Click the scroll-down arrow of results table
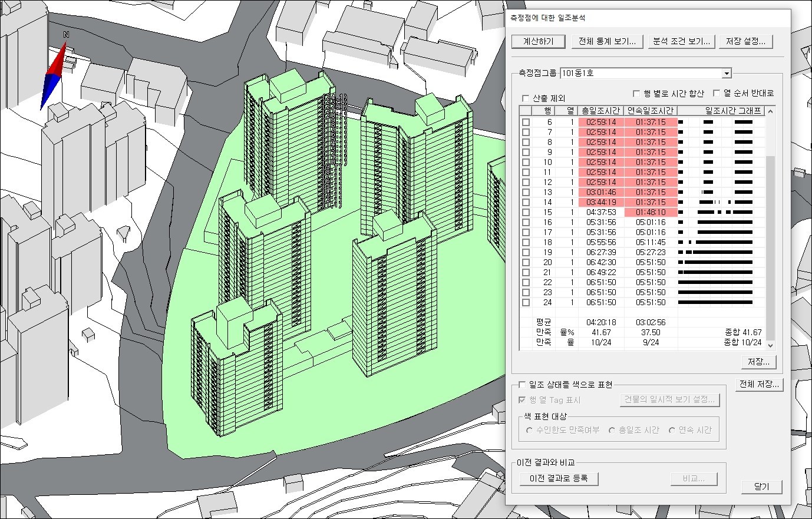Image resolution: width=812 pixels, height=519 pixels. tap(770, 345)
